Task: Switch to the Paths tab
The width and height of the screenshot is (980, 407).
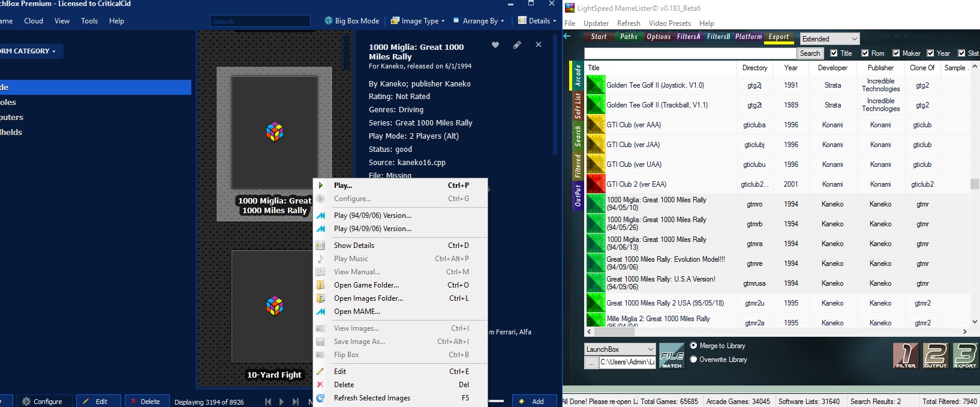Action: [x=629, y=37]
